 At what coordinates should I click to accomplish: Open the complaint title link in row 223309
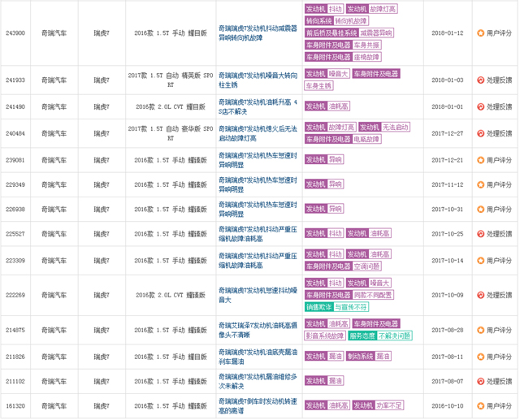258,261
